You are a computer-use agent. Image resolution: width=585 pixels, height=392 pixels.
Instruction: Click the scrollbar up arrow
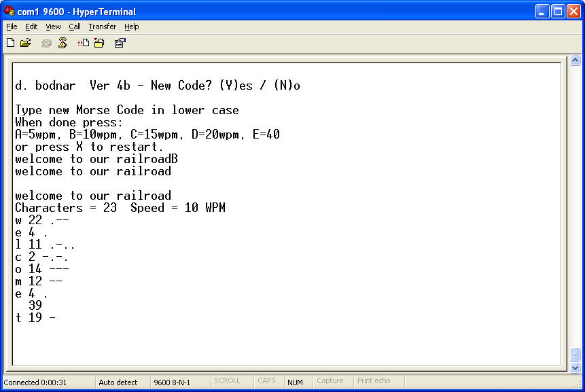575,59
